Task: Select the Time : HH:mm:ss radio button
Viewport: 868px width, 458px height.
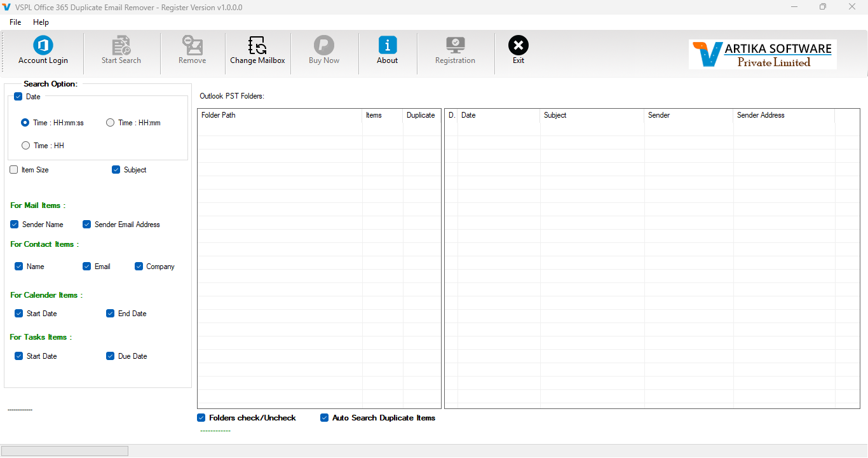Action: coord(25,123)
